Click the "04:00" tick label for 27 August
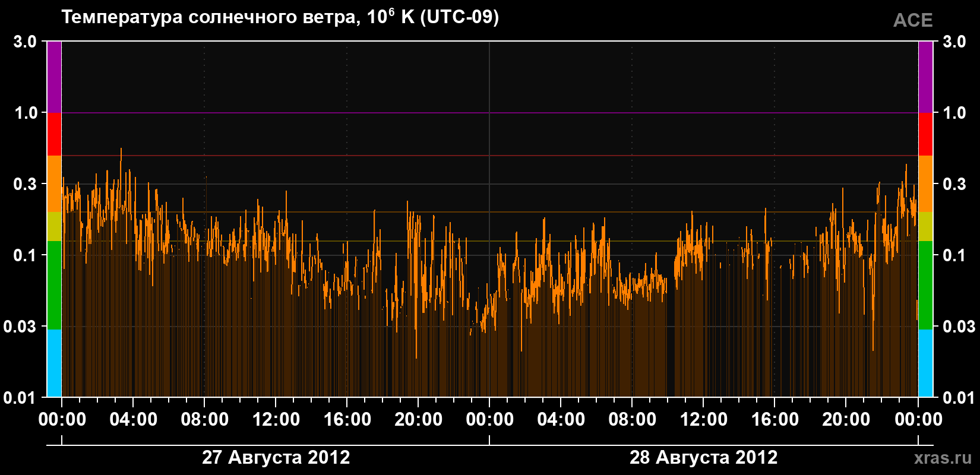Viewport: 980px width, 475px height. 134,420
